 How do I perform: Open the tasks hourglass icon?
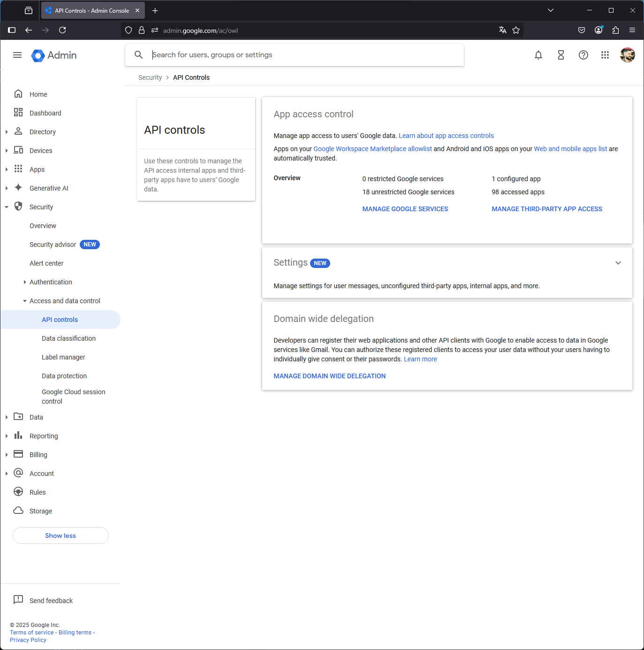click(x=561, y=55)
